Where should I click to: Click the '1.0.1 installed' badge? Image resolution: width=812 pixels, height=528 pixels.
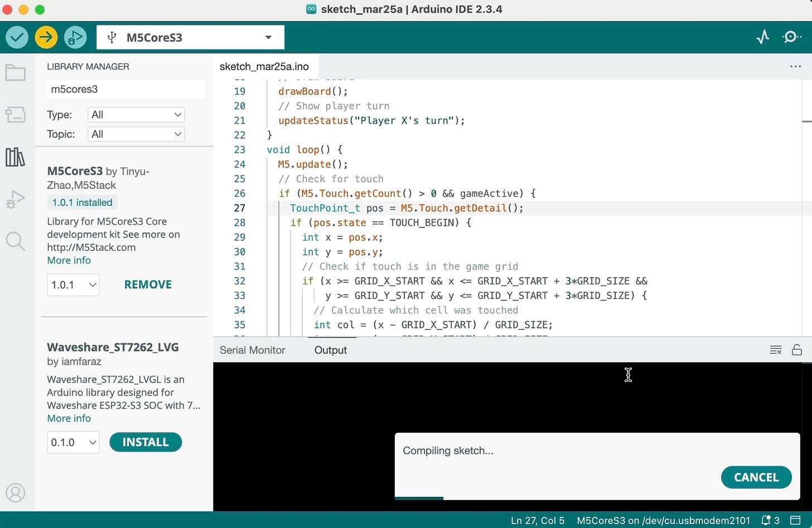[x=82, y=202]
